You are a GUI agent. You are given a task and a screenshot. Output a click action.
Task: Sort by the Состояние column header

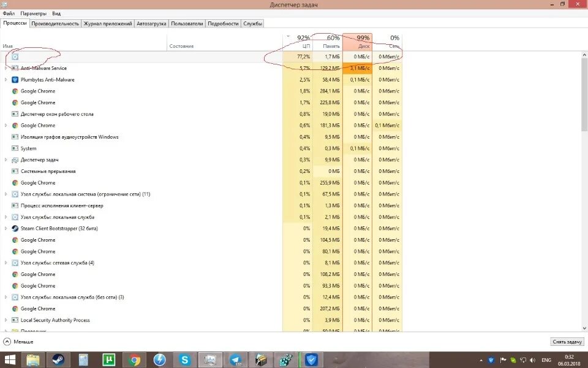(x=225, y=43)
